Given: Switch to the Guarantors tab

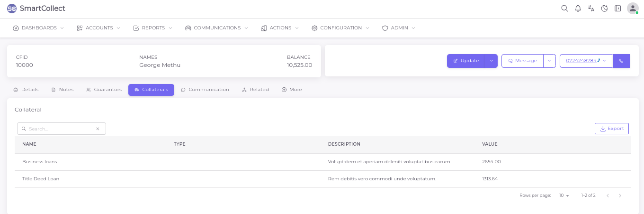Looking at the screenshot, I should pyautogui.click(x=104, y=90).
